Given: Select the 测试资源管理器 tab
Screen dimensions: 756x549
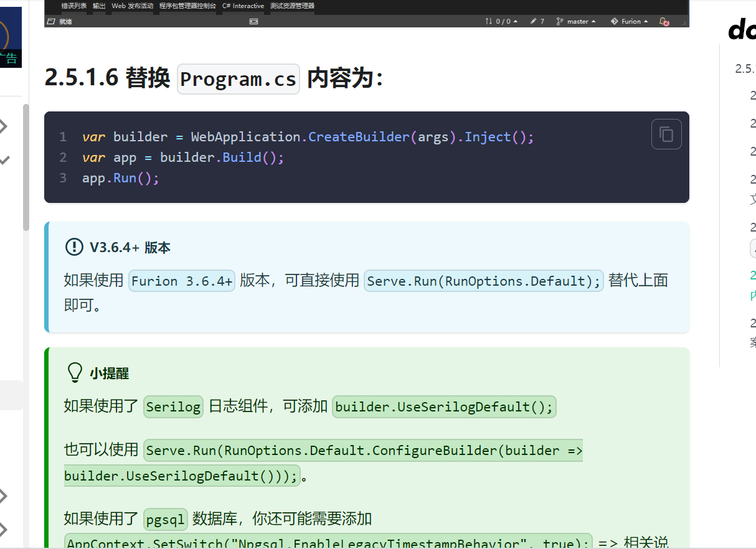Looking at the screenshot, I should [x=292, y=6].
